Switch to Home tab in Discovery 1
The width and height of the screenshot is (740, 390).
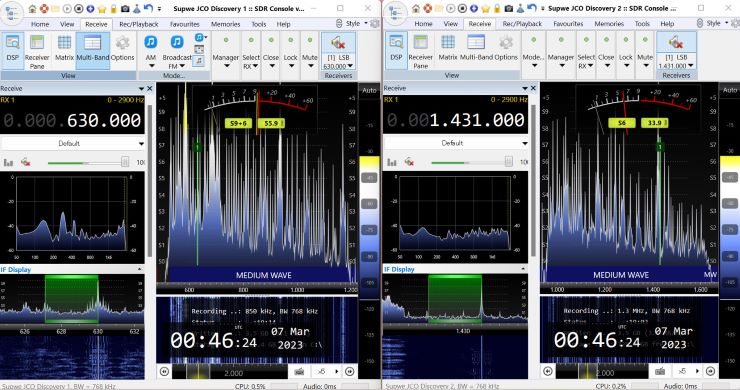(40, 24)
